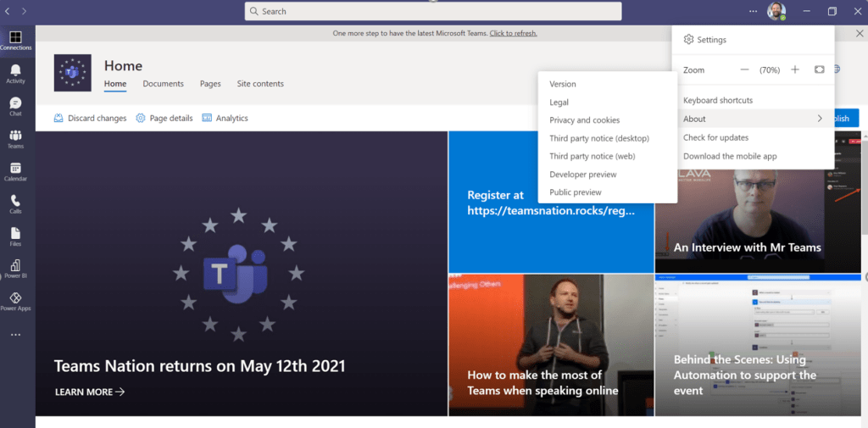Increase zoom with the plus button
Screen dimensions: 868x428
(x=795, y=69)
